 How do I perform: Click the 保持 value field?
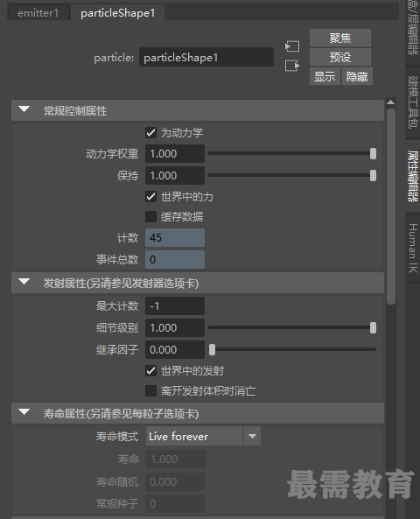pos(175,175)
